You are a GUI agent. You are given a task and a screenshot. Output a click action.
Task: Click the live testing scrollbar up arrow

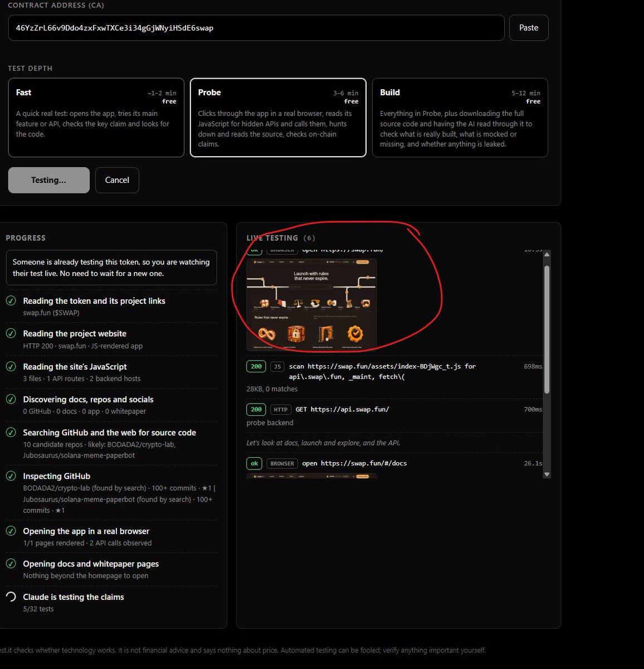pos(547,254)
